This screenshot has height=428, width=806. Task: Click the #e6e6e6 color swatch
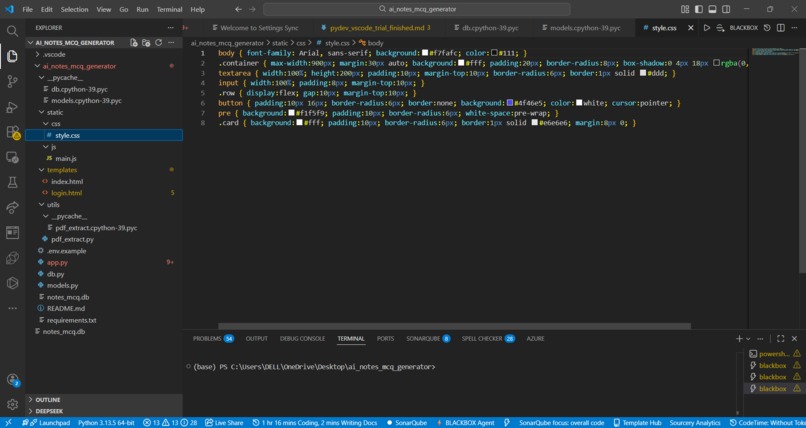[x=535, y=123]
